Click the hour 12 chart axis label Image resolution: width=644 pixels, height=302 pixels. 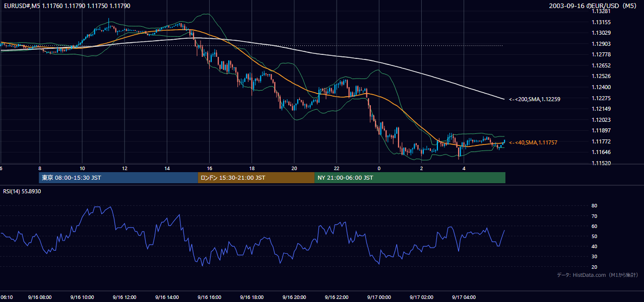[124, 168]
